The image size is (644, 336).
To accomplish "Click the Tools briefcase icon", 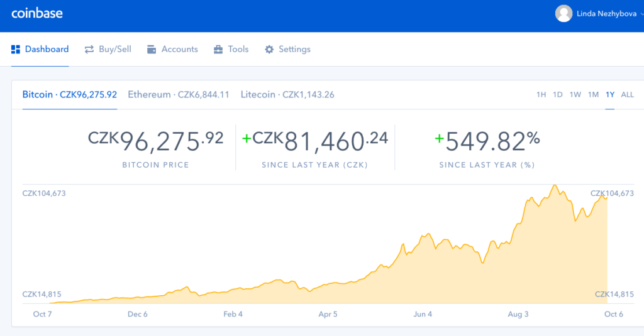I will 218,49.
